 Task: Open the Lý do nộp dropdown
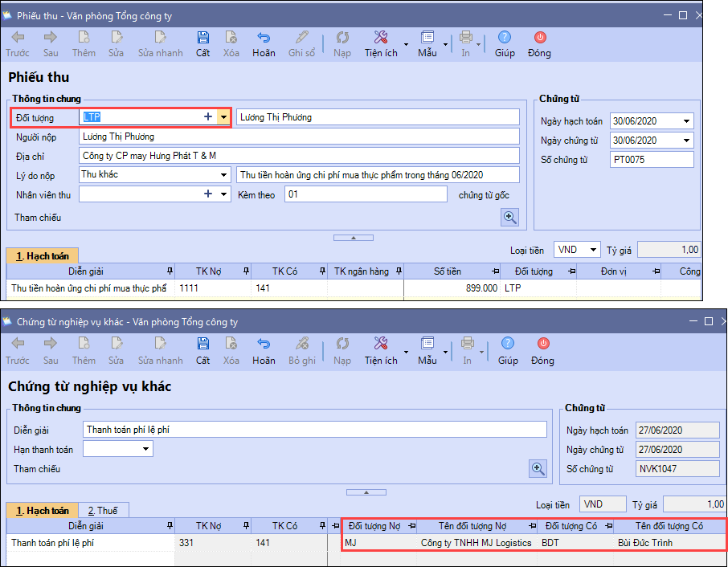pos(224,175)
